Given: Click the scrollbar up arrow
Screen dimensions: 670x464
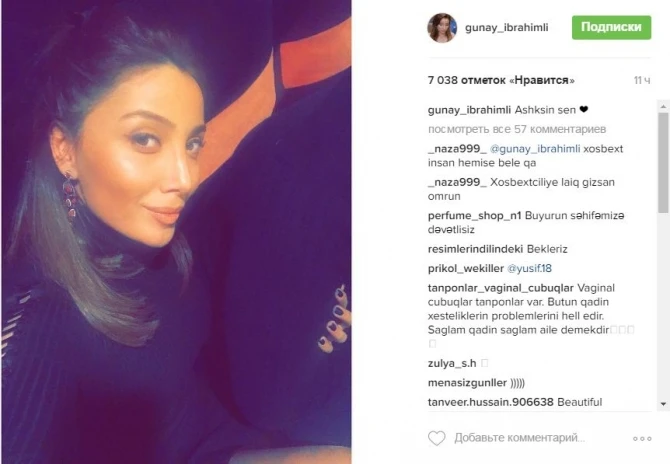Looking at the screenshot, I should [x=663, y=106].
